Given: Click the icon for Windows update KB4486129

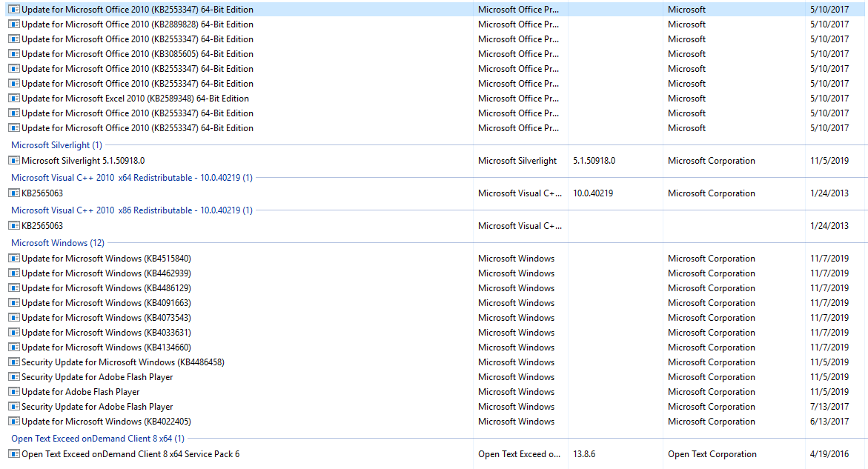Looking at the screenshot, I should 14,288.
